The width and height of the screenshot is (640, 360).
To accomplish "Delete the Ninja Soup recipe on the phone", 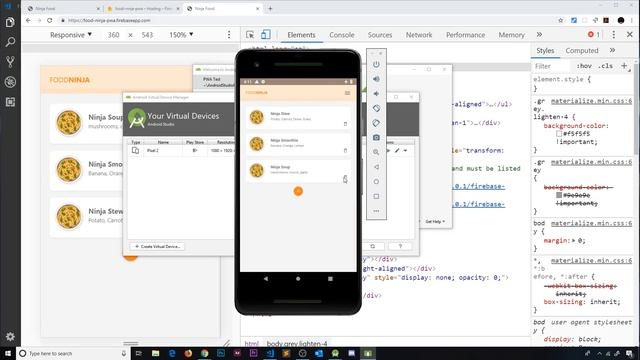I will coord(345,177).
